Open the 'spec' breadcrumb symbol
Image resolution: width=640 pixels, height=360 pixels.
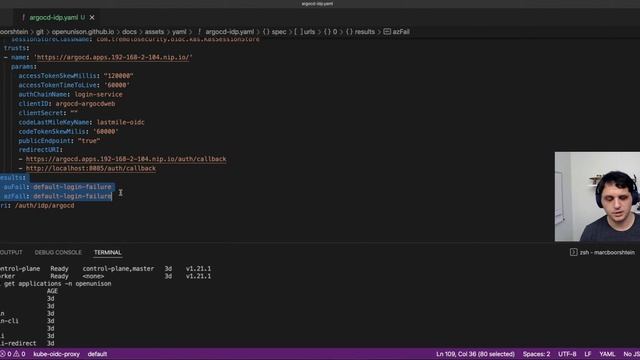(274, 32)
